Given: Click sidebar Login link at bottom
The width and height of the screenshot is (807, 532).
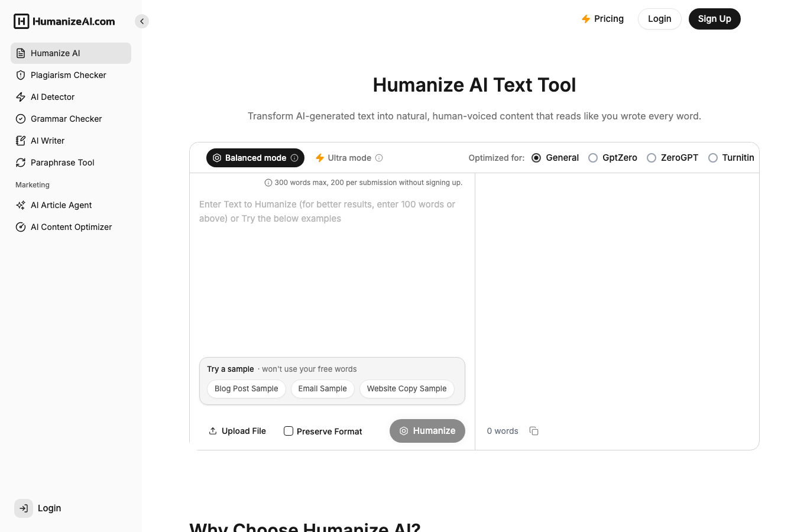Looking at the screenshot, I should (x=38, y=508).
